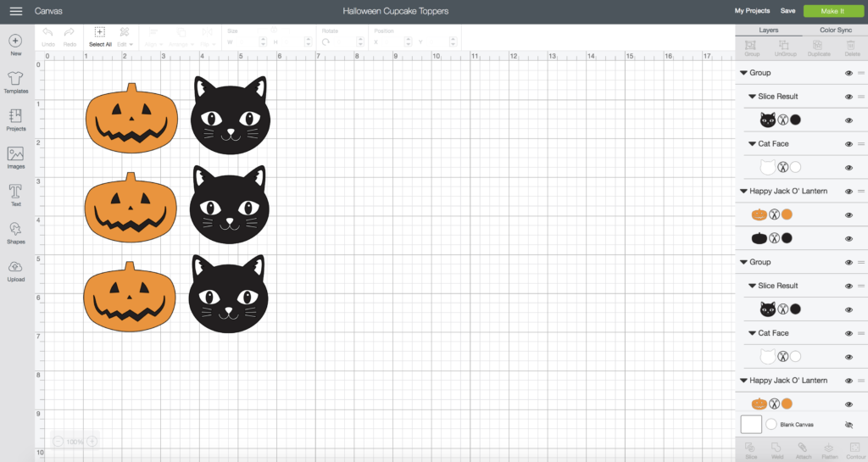
Task: Hide the bottommost Slice Result group
Action: [x=849, y=287]
